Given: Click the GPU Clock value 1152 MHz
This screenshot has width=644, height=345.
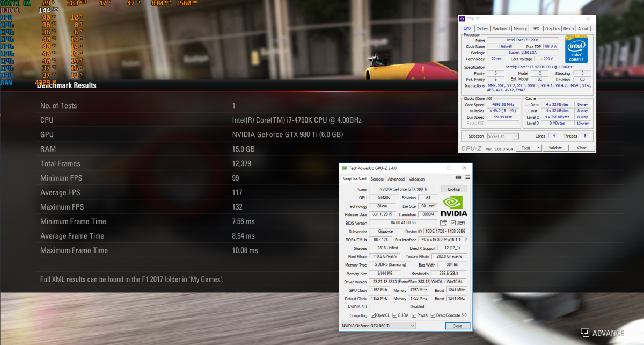Looking at the screenshot, I should (x=379, y=290).
